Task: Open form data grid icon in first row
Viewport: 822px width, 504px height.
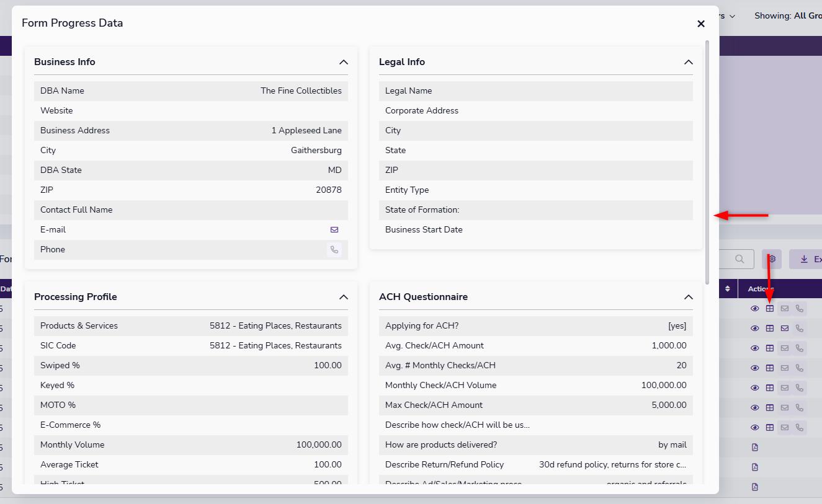Action: [770, 309]
